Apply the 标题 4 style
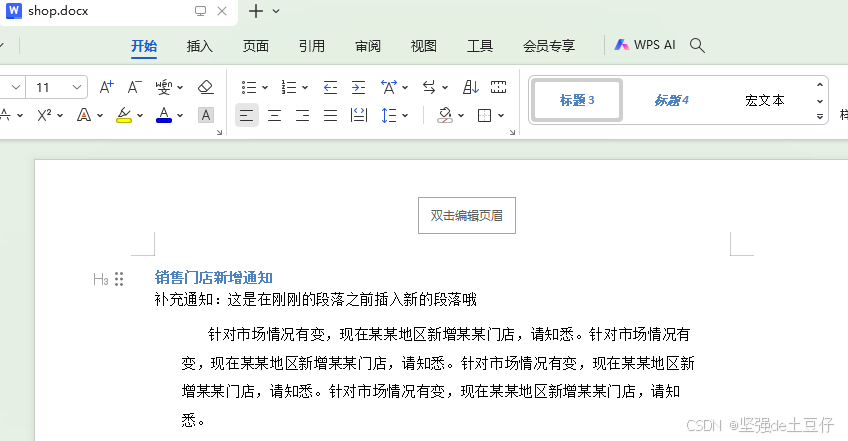This screenshot has width=848, height=441. point(671,100)
